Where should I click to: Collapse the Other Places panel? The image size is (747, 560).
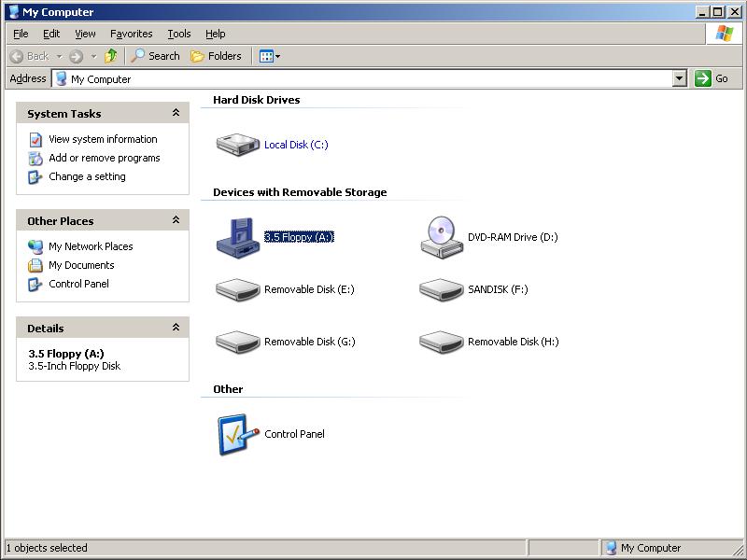pos(176,220)
